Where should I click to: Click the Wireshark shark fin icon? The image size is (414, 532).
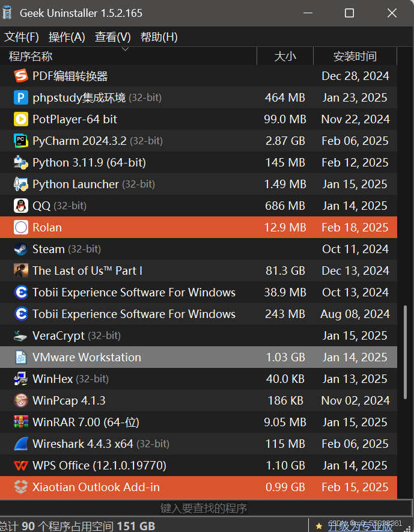(x=21, y=444)
